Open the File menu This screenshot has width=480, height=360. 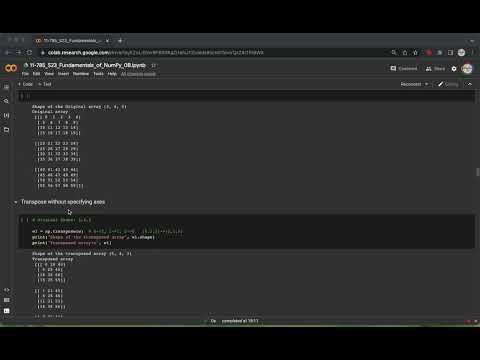[x=25, y=74]
